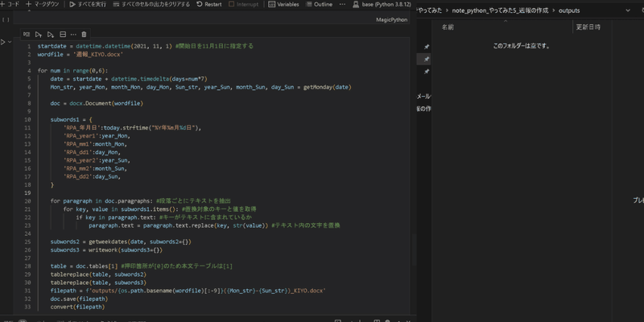This screenshot has height=322, width=644.
Task: Click the empty cell execution bracket
Action: [6, 19]
